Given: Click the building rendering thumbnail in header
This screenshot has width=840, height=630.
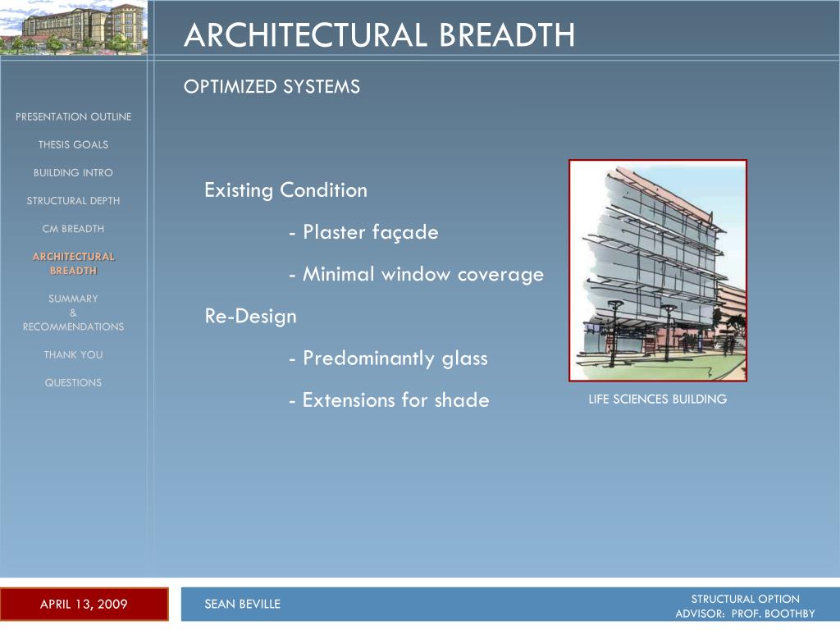Looking at the screenshot, I should [x=73, y=27].
